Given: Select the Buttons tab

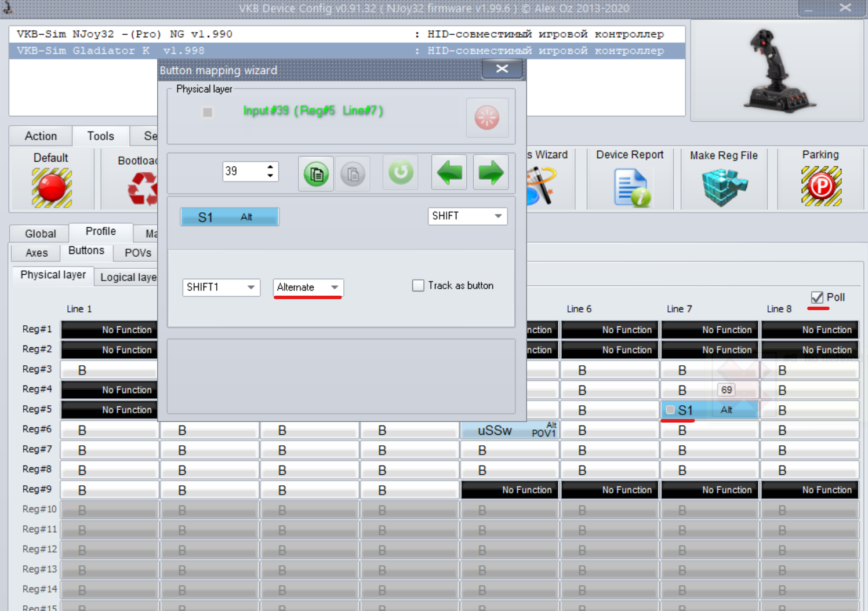Looking at the screenshot, I should [x=86, y=250].
